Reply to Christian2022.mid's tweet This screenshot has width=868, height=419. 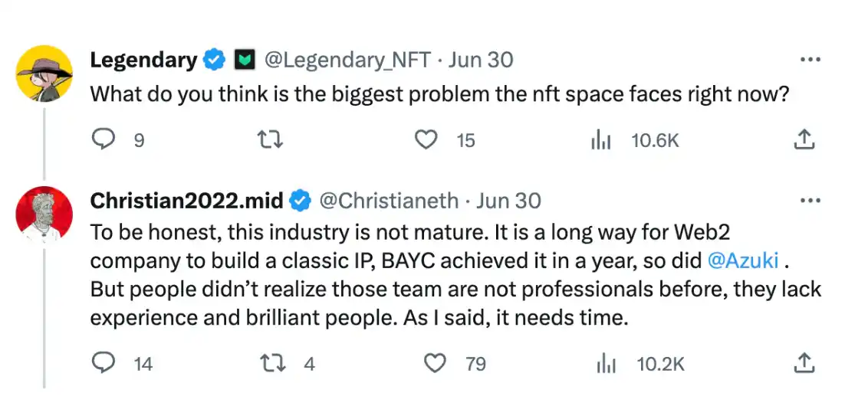click(x=104, y=362)
